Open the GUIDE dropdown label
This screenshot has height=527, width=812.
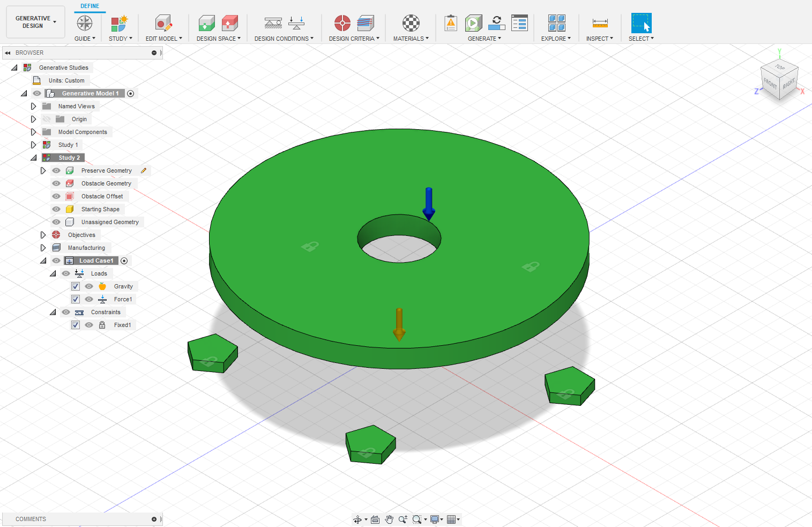pos(85,39)
